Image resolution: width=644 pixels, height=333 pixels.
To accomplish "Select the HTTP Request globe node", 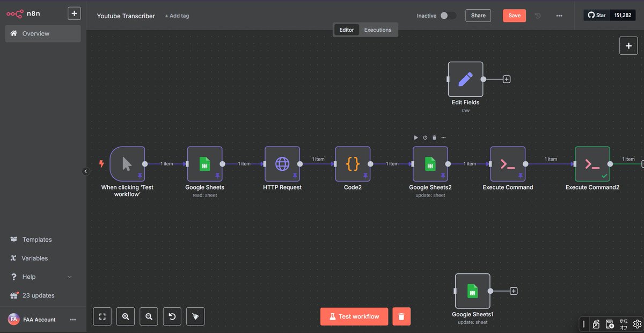I will [282, 164].
